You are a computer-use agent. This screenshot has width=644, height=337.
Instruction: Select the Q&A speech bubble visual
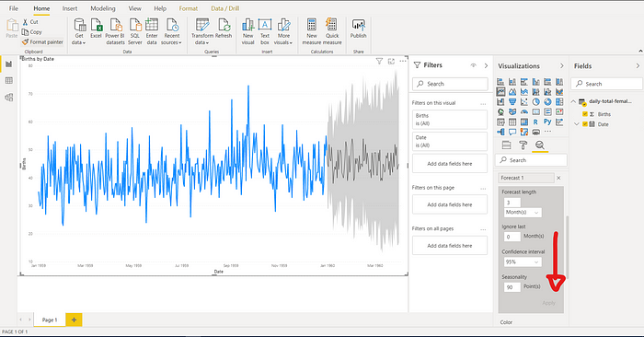click(512, 132)
